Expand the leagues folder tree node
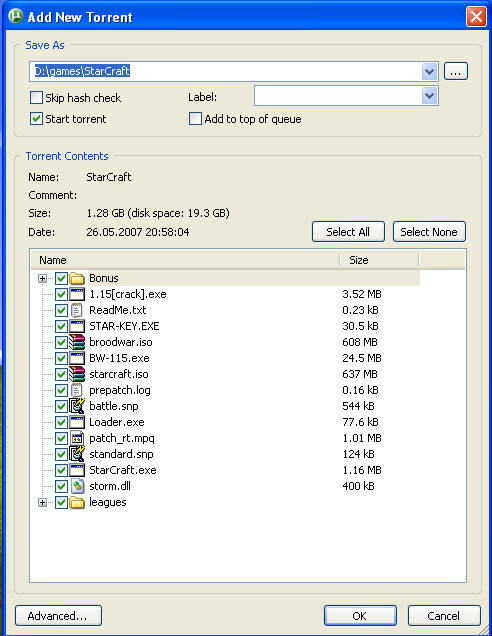The width and height of the screenshot is (492, 636). click(42, 502)
